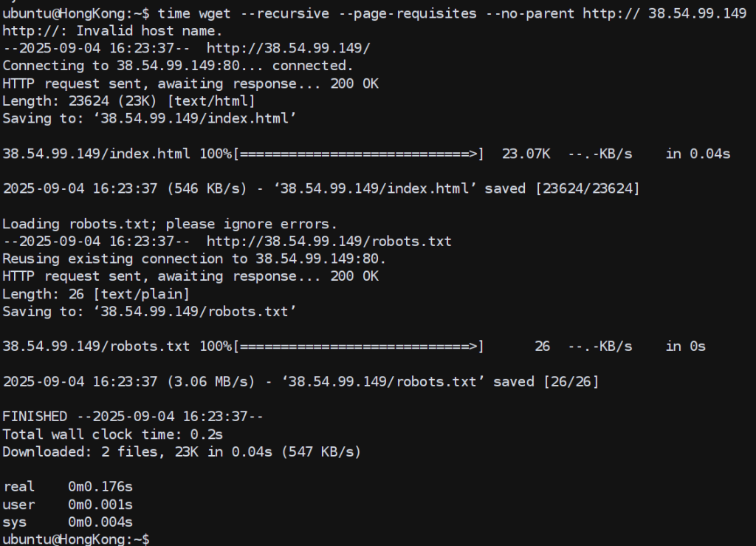Click the FINISHED timestamp line
Image resolution: width=756 pixels, height=546 pixels.
click(x=132, y=416)
